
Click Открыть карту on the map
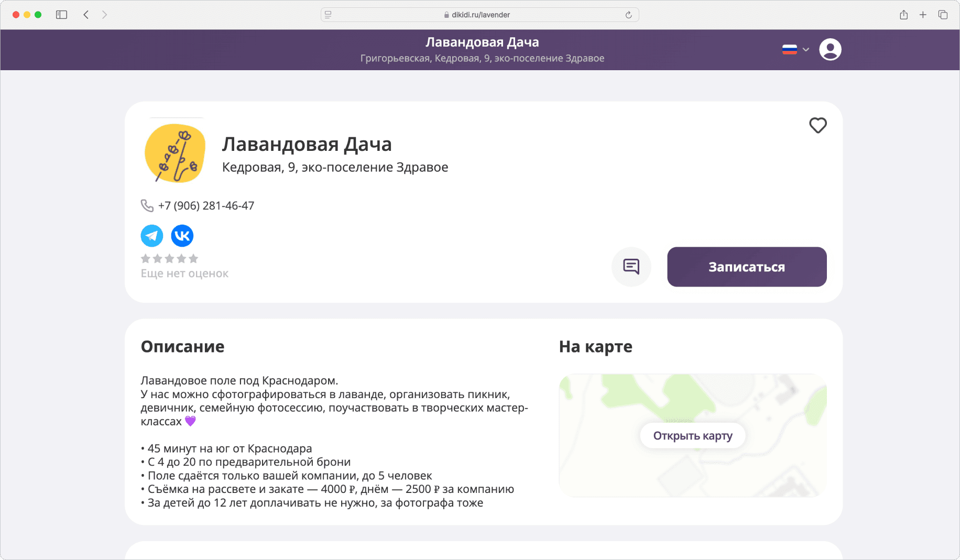[692, 436]
